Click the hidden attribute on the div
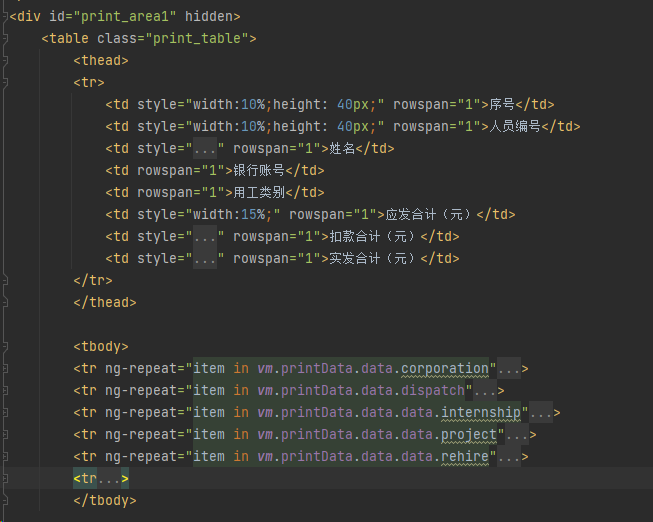 (209, 17)
